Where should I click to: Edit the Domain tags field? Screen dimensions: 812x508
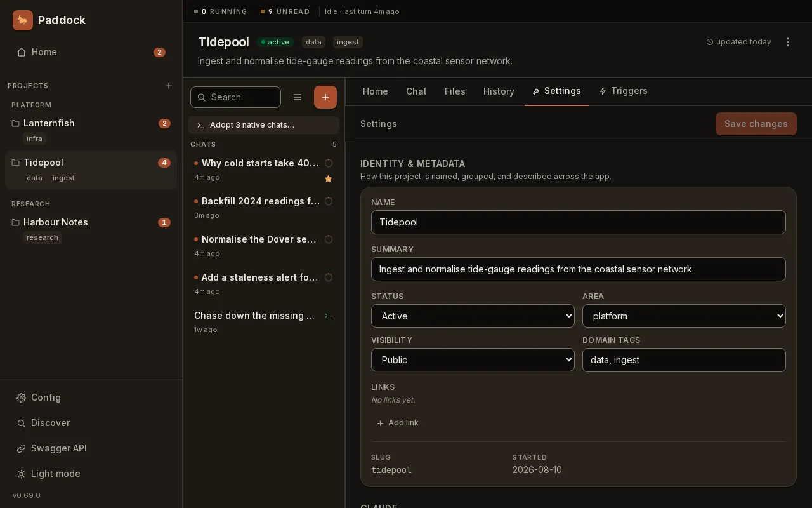pyautogui.click(x=684, y=360)
